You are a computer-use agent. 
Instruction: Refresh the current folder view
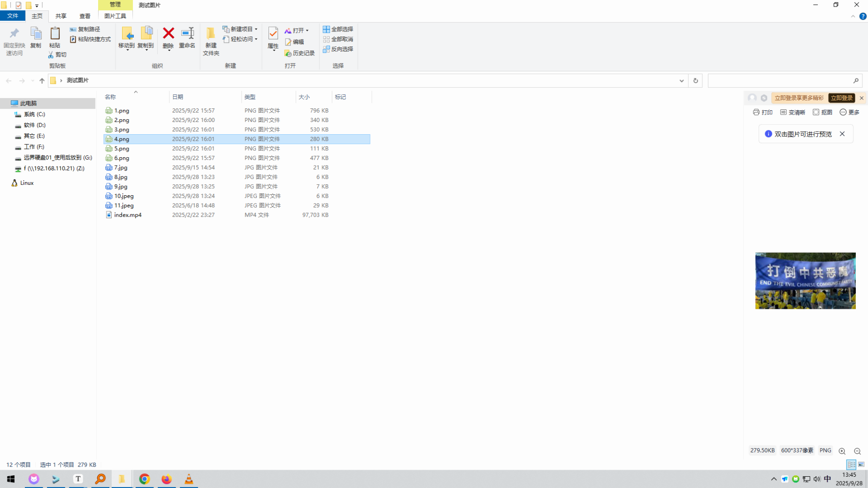[x=695, y=81]
